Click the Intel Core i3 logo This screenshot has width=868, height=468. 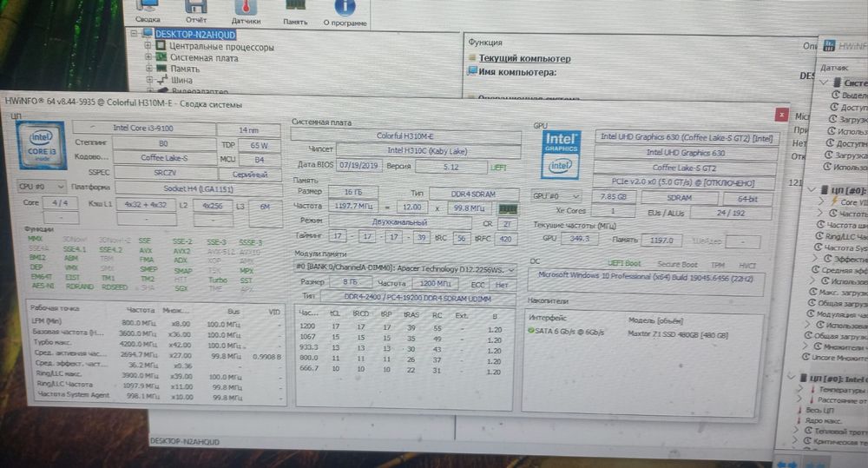(42, 146)
